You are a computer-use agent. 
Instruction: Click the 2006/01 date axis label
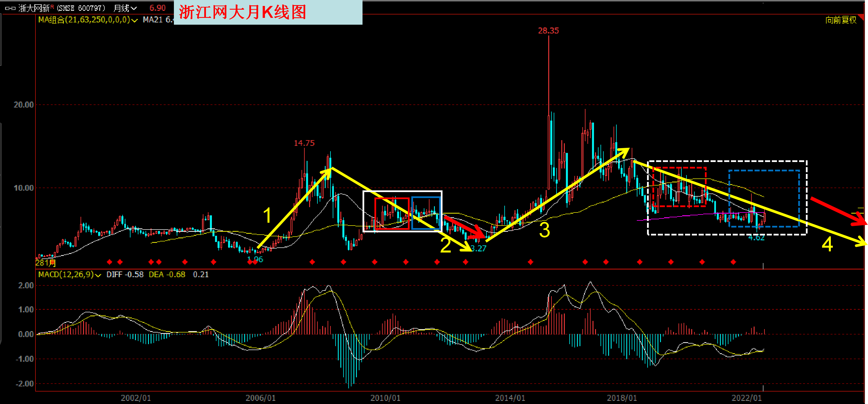[260, 398]
